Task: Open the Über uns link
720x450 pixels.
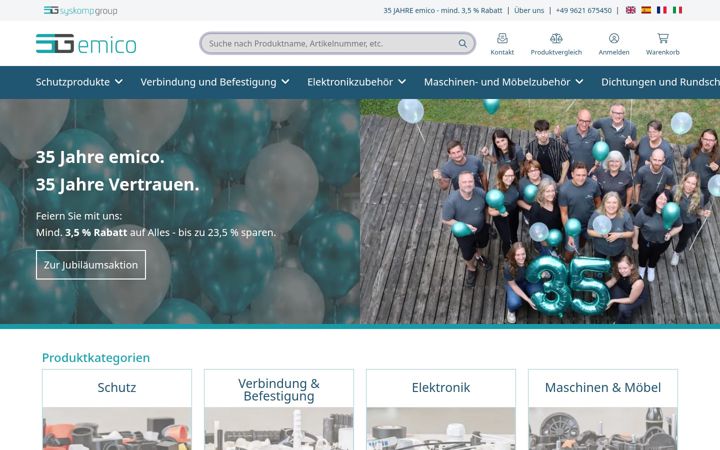Action: (529, 10)
